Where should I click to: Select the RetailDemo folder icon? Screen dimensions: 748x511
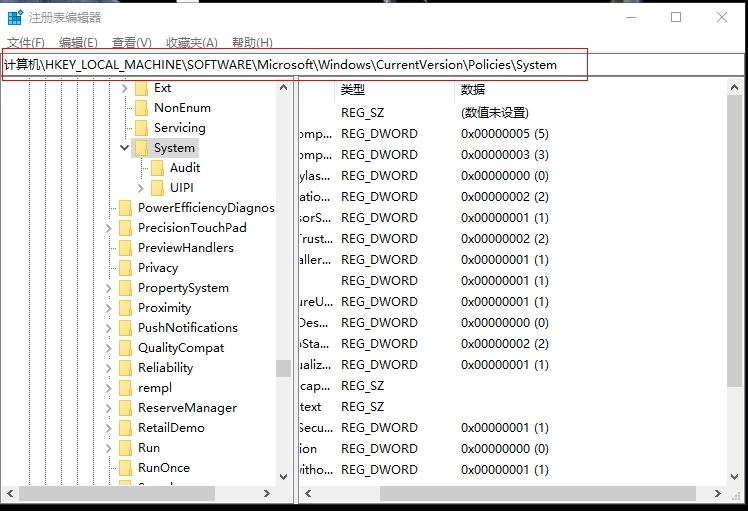125,428
